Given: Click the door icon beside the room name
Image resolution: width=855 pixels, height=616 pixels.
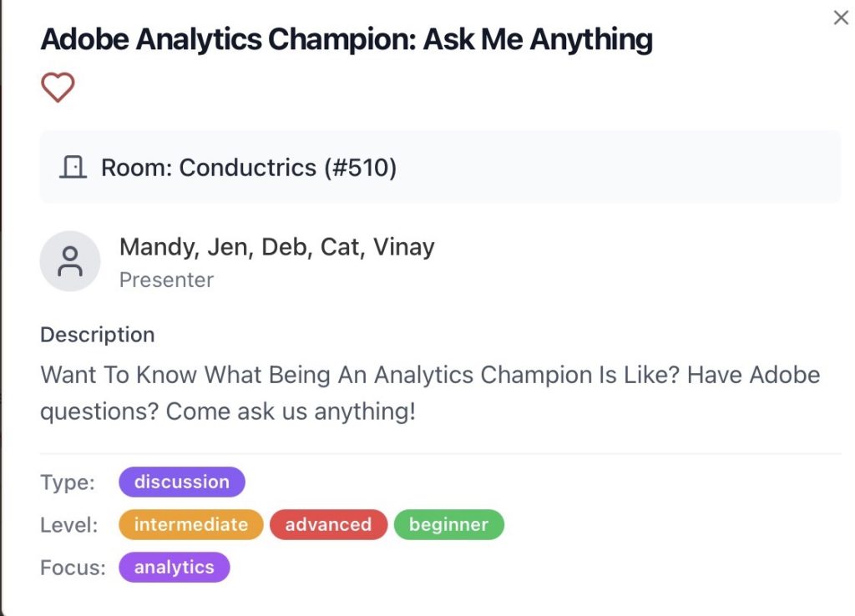Looking at the screenshot, I should pos(73,168).
